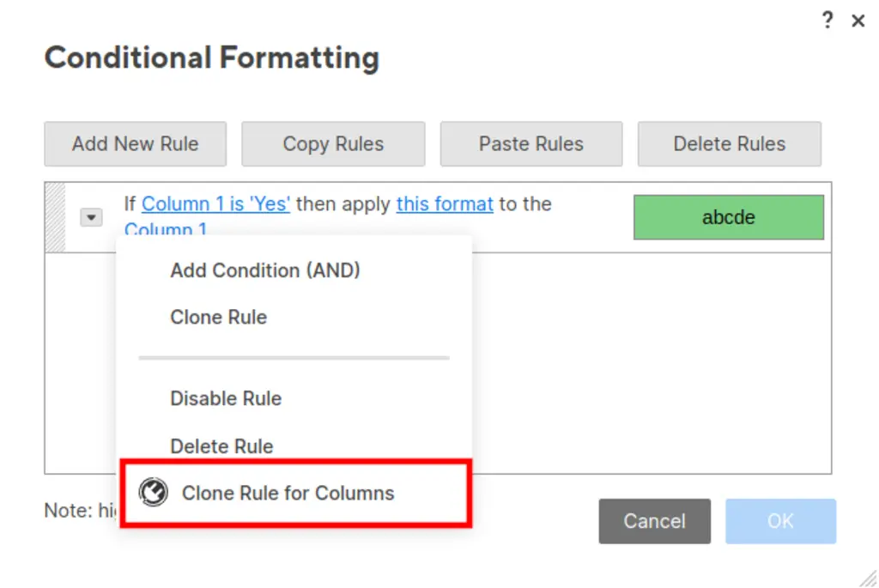Click the OK button

coord(780,521)
